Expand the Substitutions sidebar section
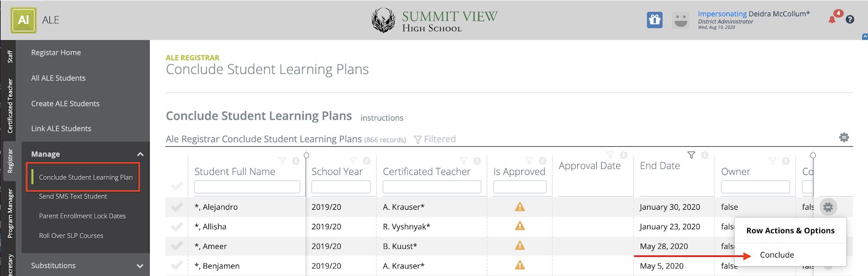This screenshot has height=276, width=868. 140,266
